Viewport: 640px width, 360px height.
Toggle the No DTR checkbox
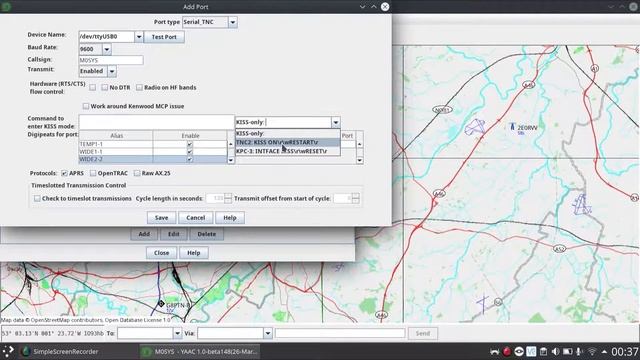pos(105,87)
